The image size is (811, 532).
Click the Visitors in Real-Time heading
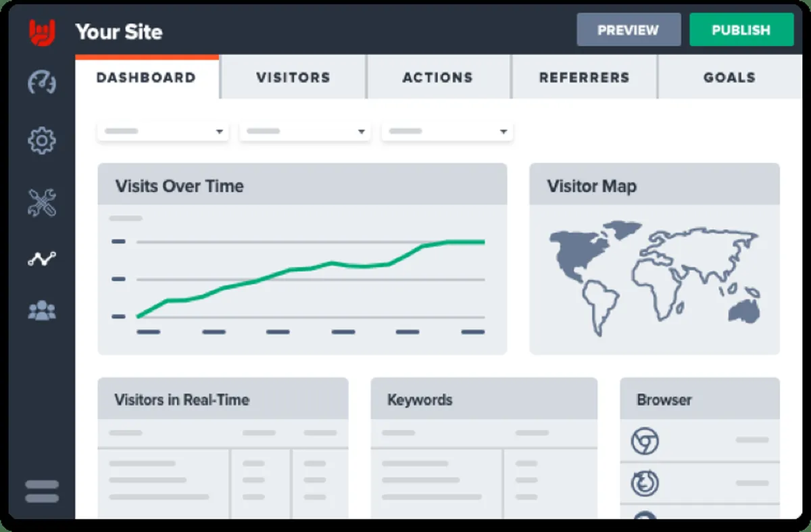pos(182,400)
